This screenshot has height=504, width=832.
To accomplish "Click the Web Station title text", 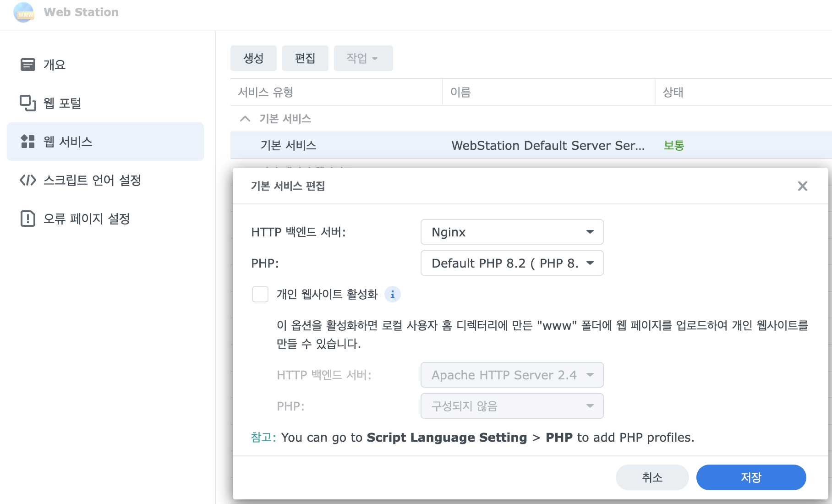I will pyautogui.click(x=81, y=12).
